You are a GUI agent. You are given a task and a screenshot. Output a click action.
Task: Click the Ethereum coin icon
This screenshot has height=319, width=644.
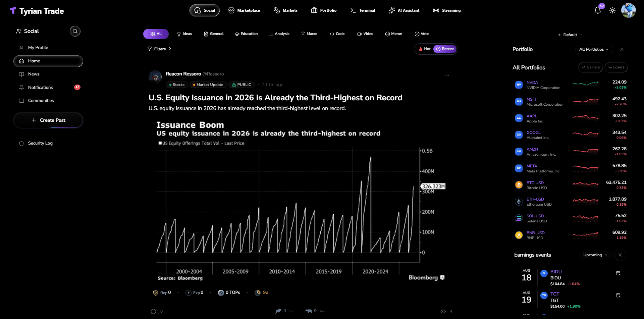tap(519, 202)
